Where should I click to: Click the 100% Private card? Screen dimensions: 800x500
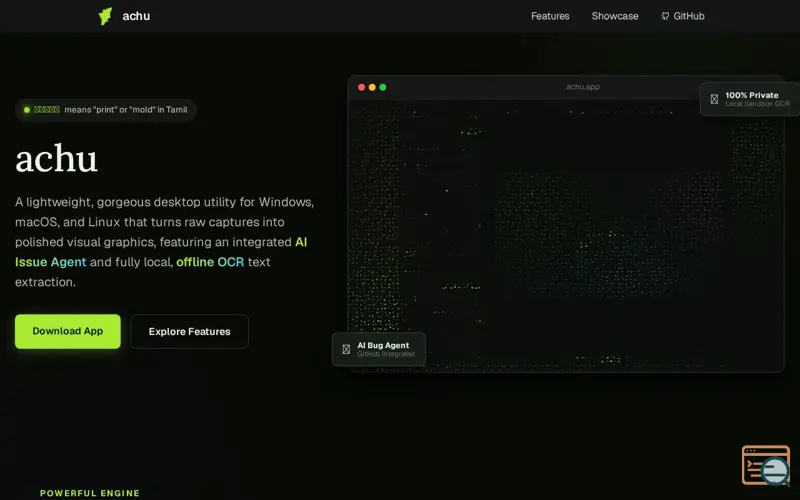pyautogui.click(x=749, y=99)
